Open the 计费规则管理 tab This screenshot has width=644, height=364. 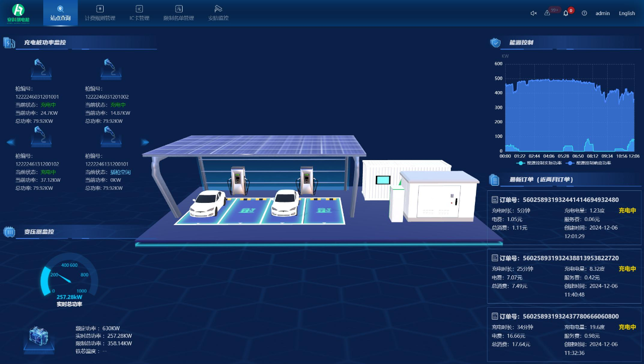pos(100,13)
